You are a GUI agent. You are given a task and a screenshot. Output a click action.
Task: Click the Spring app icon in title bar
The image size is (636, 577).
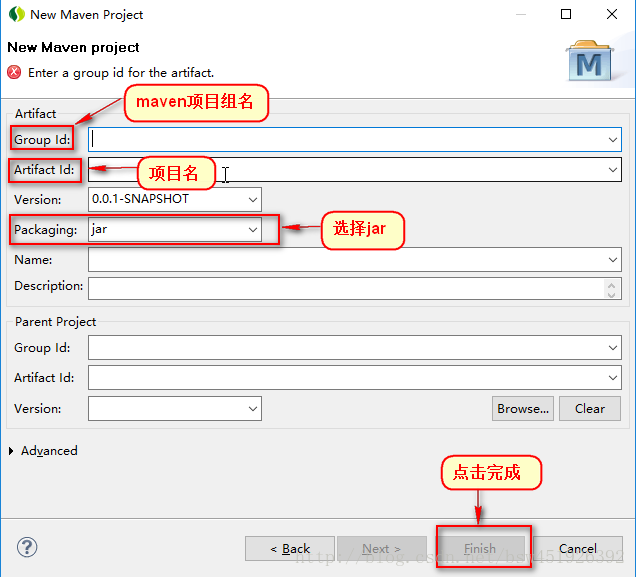click(17, 15)
